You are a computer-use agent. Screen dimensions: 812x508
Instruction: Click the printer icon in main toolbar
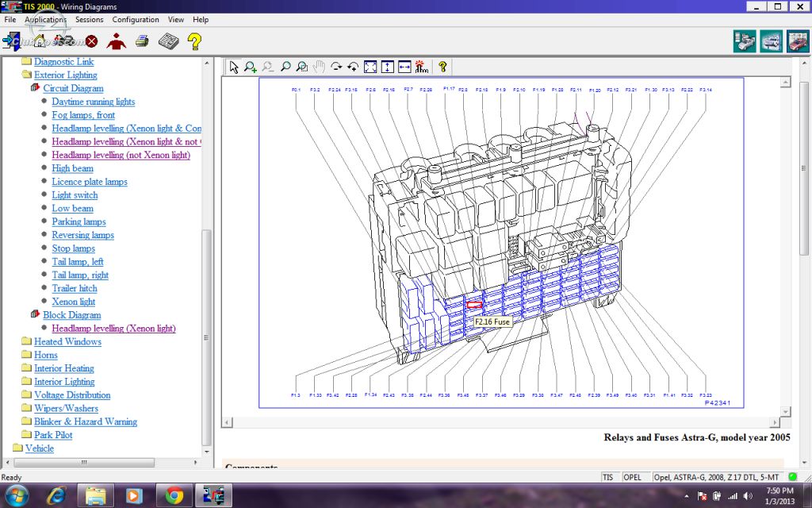click(x=142, y=41)
